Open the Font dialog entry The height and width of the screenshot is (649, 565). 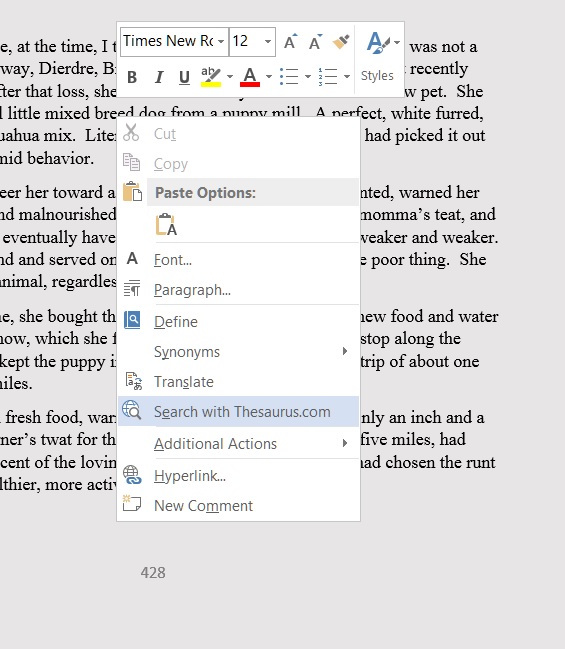click(x=238, y=260)
